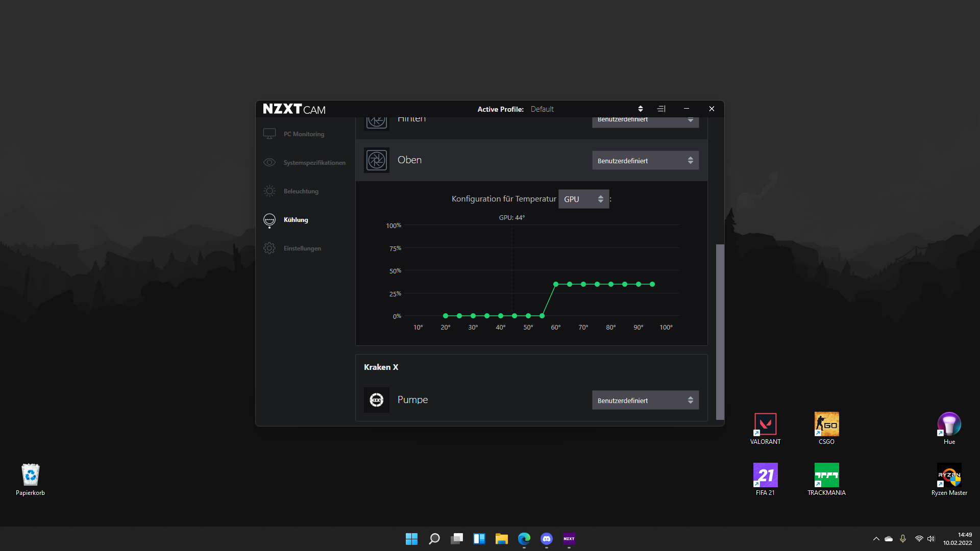Change temperature source GPU dropdown
This screenshot has width=980, height=551.
pos(583,199)
